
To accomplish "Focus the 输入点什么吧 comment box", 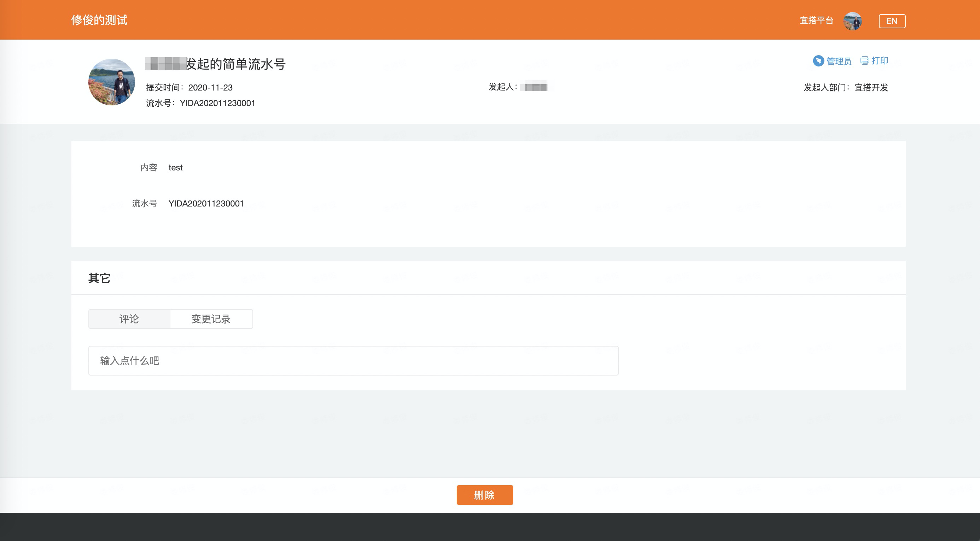I will tap(353, 361).
